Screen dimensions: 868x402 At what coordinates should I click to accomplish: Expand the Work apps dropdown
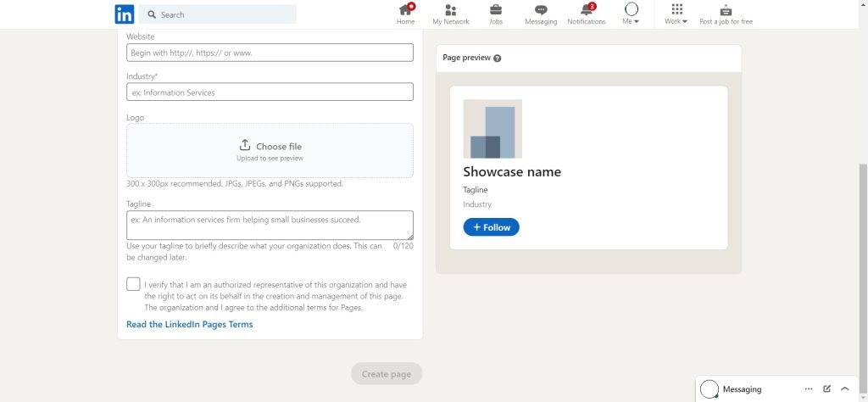[x=676, y=14]
